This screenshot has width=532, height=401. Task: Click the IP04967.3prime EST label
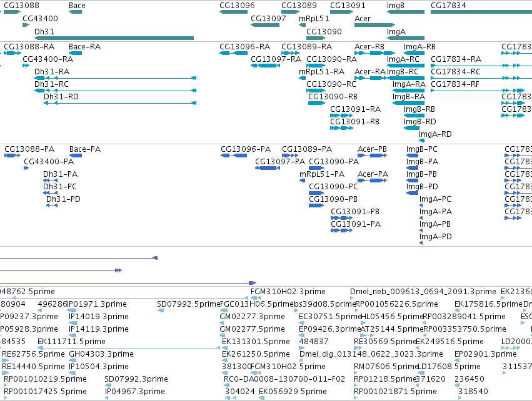(x=134, y=392)
